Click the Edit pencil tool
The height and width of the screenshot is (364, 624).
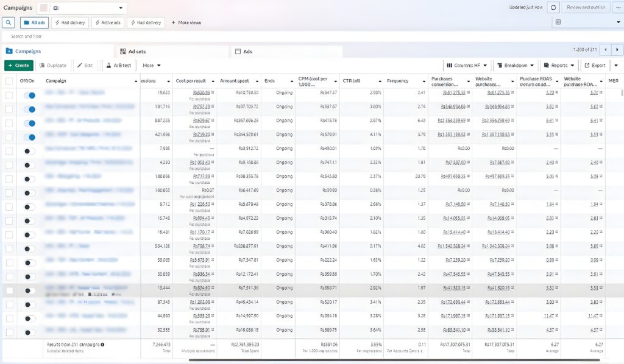85,66
